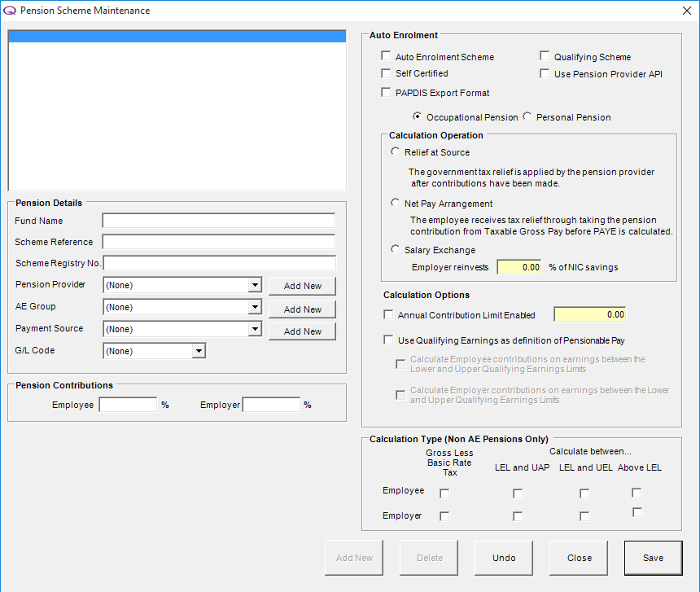
Task: Close the Pension Scheme Maintenance window
Action: [x=687, y=11]
